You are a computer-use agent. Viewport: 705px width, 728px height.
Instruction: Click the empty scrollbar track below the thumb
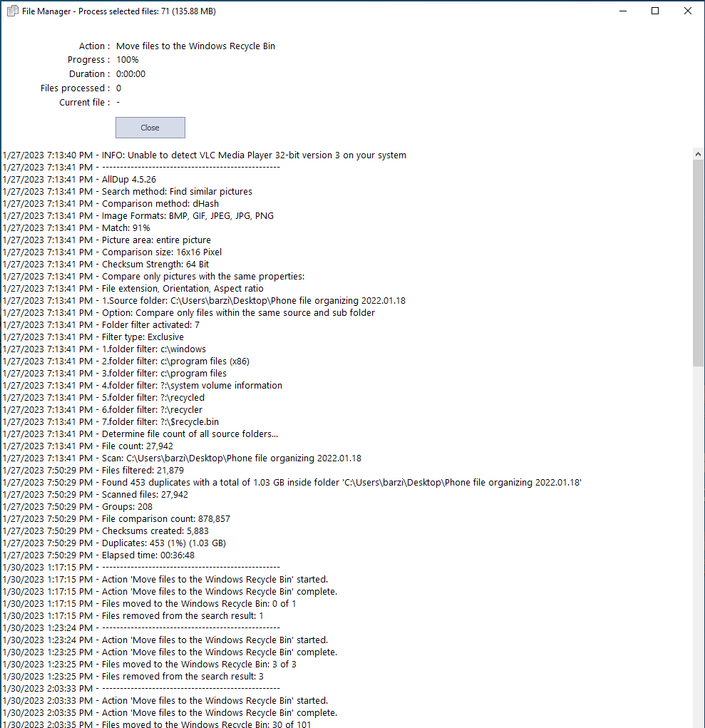coord(698,542)
